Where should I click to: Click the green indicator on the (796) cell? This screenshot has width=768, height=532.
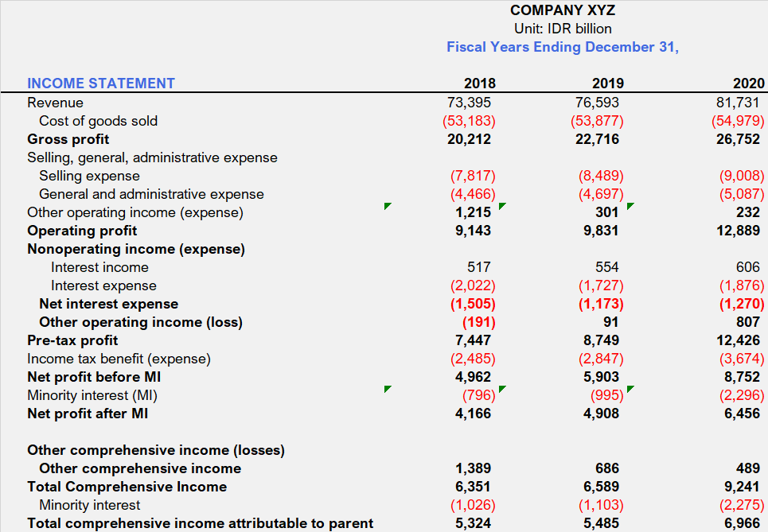coord(501,390)
